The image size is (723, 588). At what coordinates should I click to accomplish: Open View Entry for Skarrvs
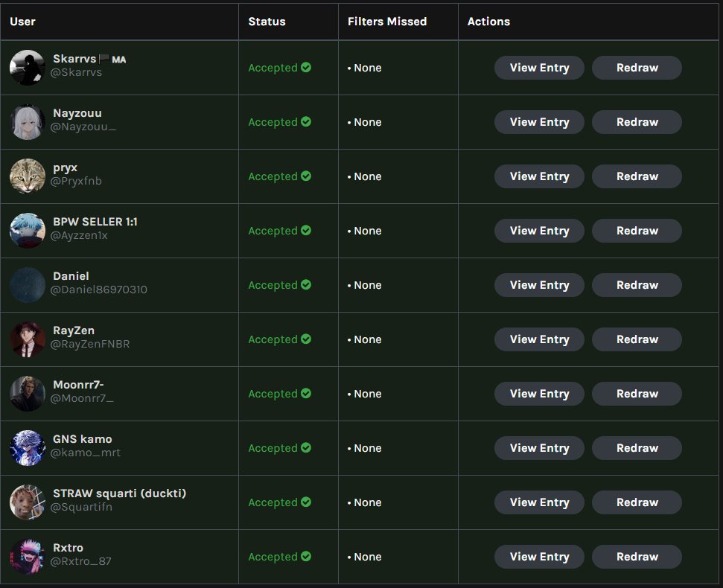(x=539, y=67)
